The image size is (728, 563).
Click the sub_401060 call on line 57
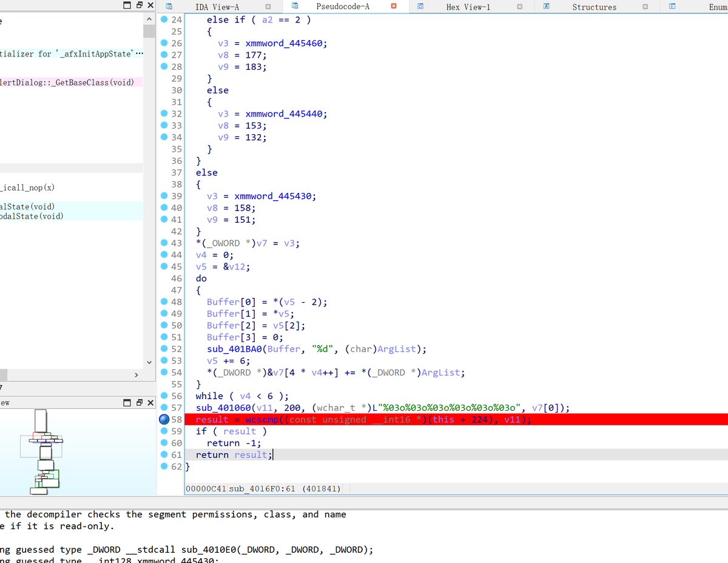tap(224, 408)
